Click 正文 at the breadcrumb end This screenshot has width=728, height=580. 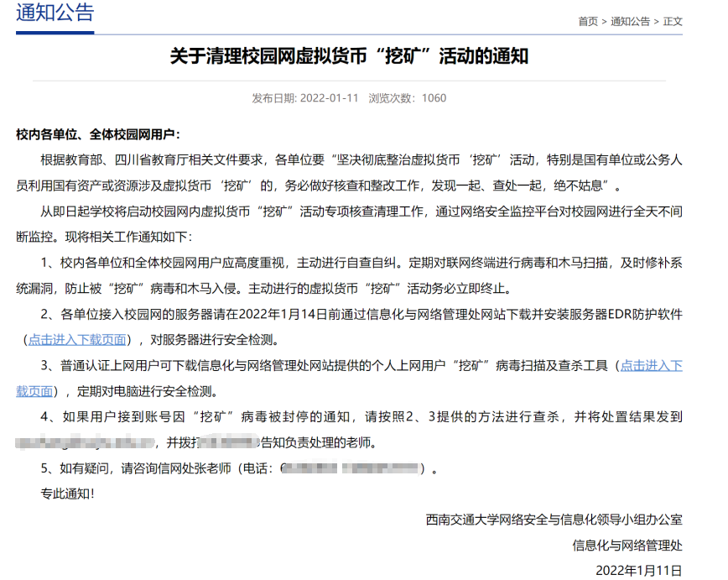pyautogui.click(x=673, y=21)
